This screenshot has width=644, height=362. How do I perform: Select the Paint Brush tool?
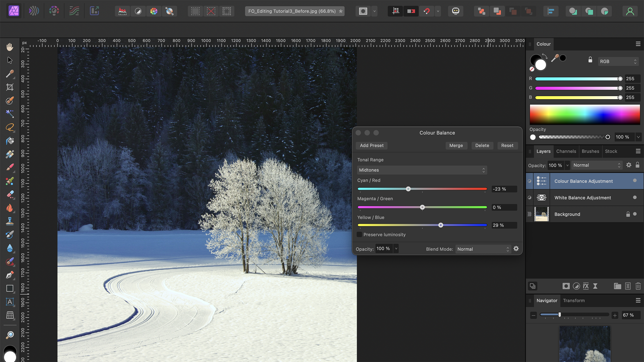tap(10, 168)
